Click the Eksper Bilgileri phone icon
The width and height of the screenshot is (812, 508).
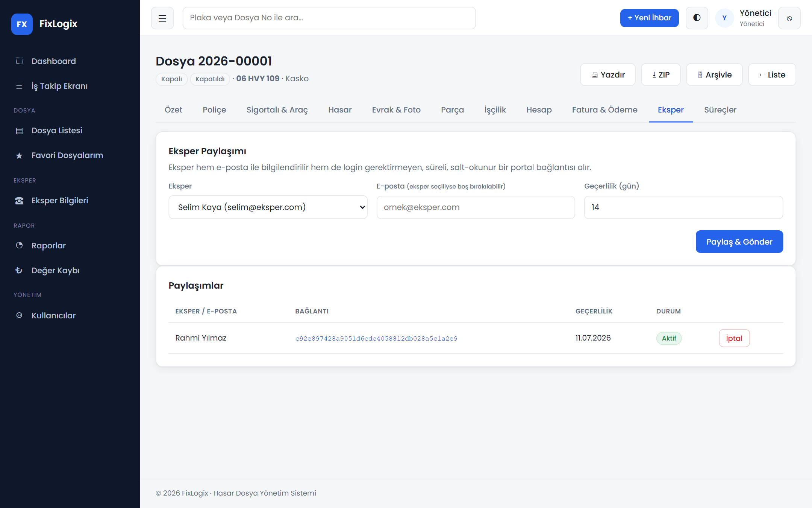click(19, 201)
